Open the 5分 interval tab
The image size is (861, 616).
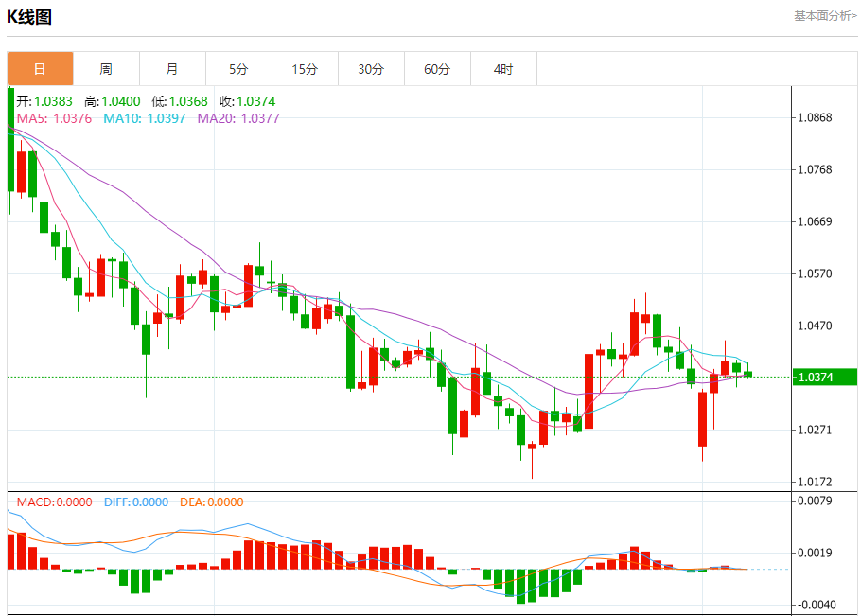point(238,69)
